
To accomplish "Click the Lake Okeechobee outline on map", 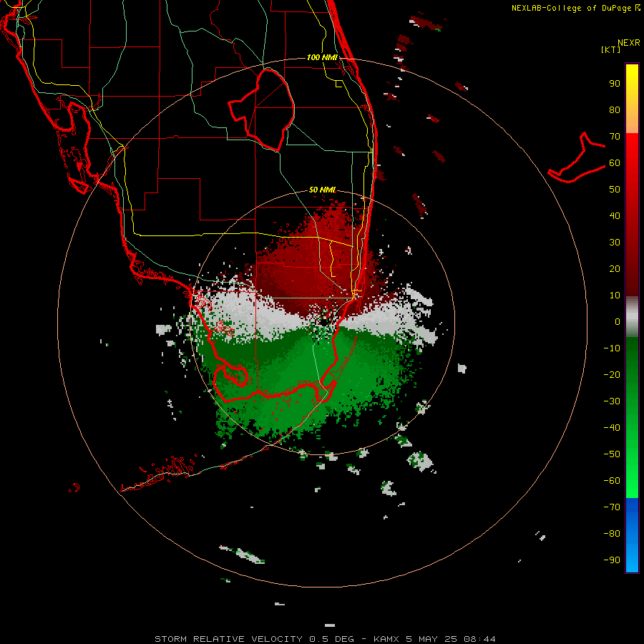I will [x=262, y=109].
